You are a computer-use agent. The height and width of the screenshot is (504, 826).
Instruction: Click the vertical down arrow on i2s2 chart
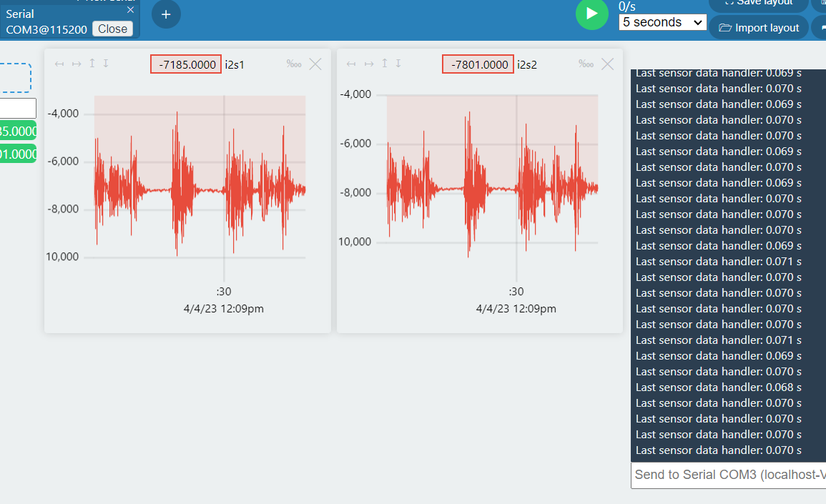pyautogui.click(x=398, y=64)
